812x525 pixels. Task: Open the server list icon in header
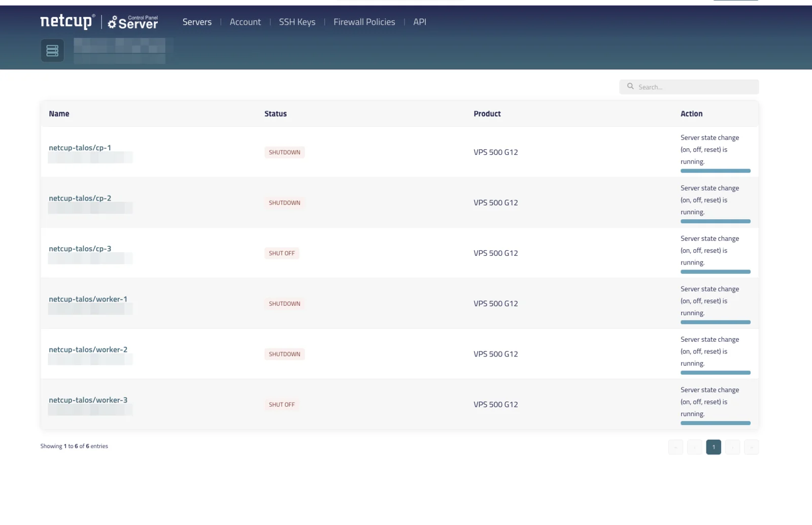(52, 51)
